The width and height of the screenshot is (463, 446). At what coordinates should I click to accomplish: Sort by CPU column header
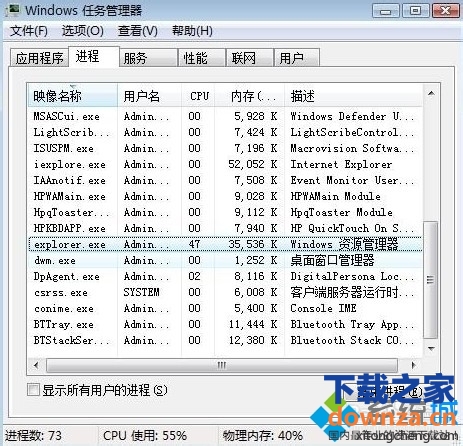pyautogui.click(x=198, y=96)
